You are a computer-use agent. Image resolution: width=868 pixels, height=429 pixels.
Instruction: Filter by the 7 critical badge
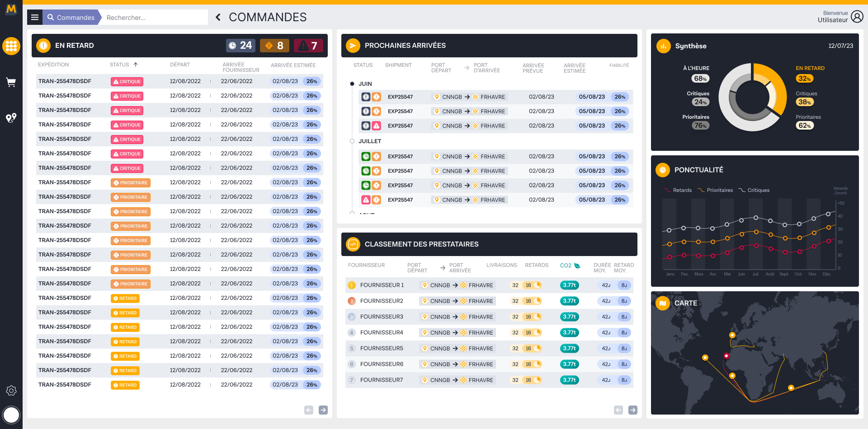308,46
